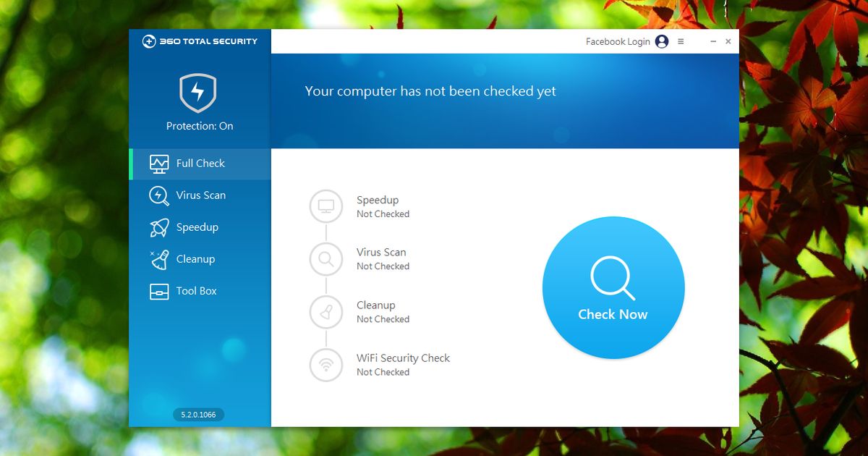Open the Full Check sidebar tab
Viewport: 868px width, 456px height.
(200, 164)
